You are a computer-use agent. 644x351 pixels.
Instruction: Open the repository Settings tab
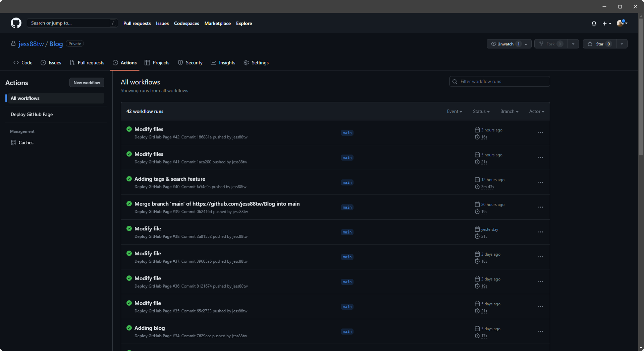[x=256, y=63]
